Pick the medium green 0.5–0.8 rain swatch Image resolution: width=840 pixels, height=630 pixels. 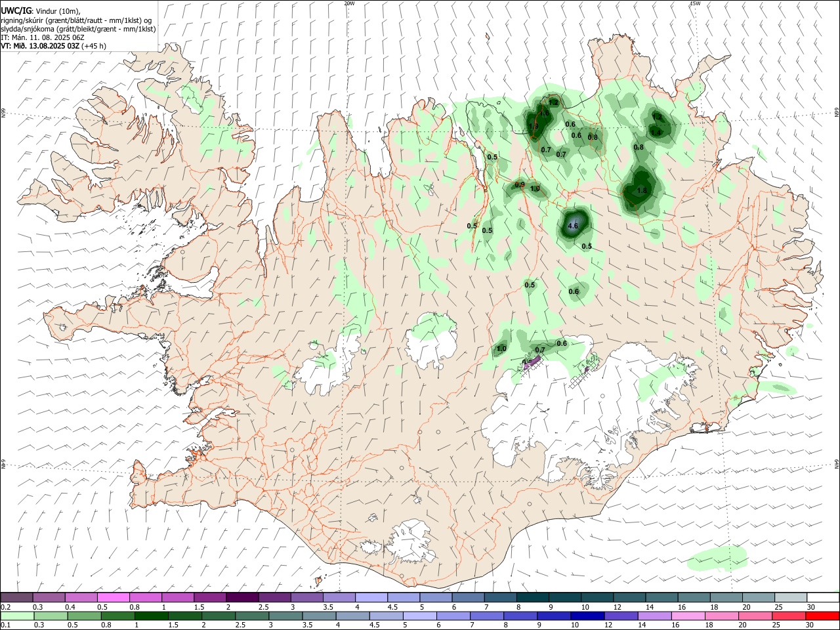[85, 616]
